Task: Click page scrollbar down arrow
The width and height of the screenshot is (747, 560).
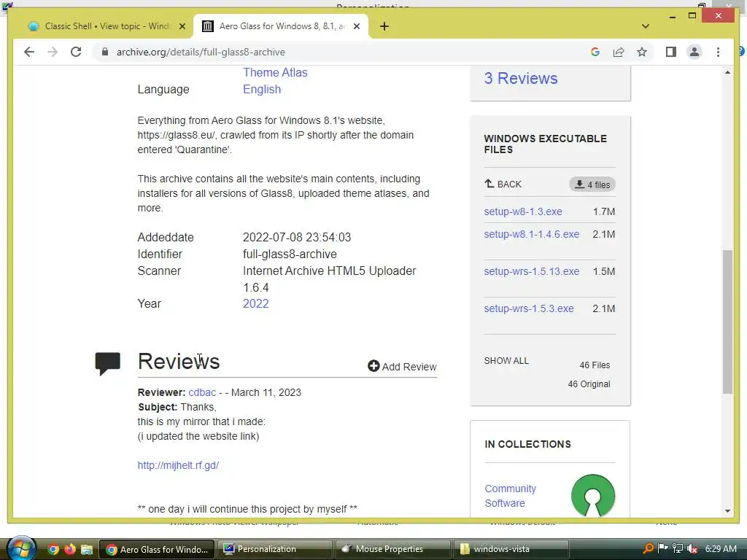Action: 727,511
